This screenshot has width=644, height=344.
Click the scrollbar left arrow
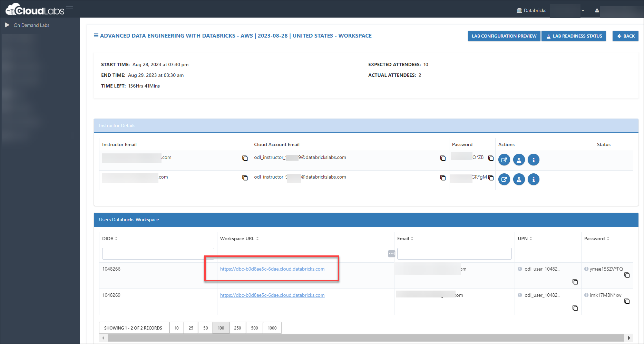[103, 338]
